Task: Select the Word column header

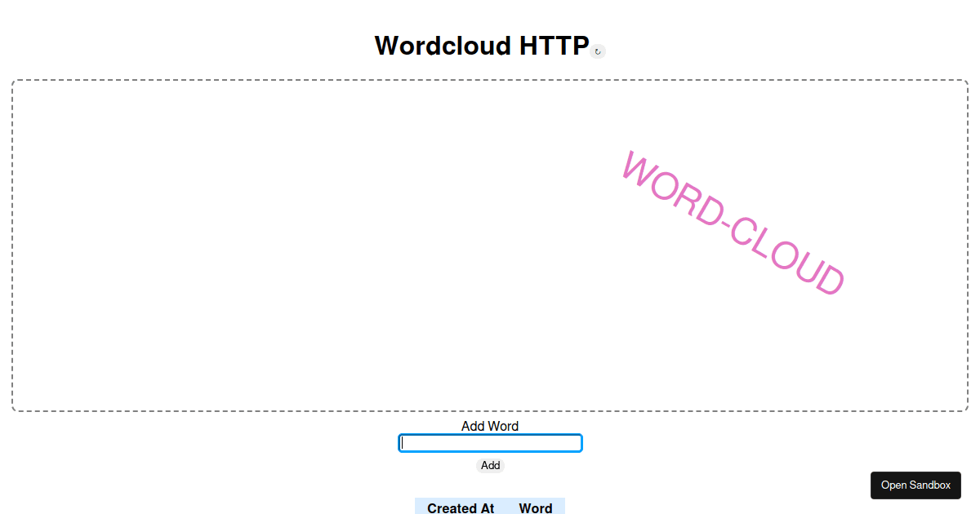Action: point(536,507)
